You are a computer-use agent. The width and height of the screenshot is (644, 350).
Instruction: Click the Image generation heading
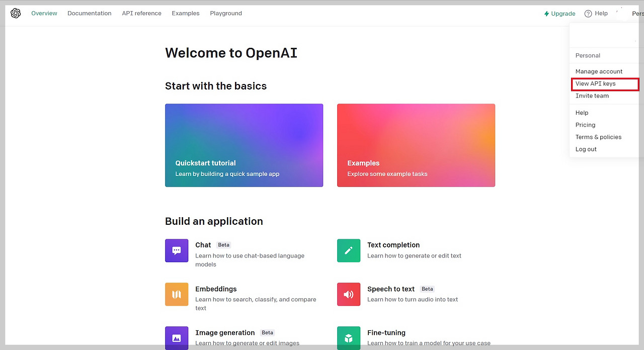pyautogui.click(x=225, y=332)
